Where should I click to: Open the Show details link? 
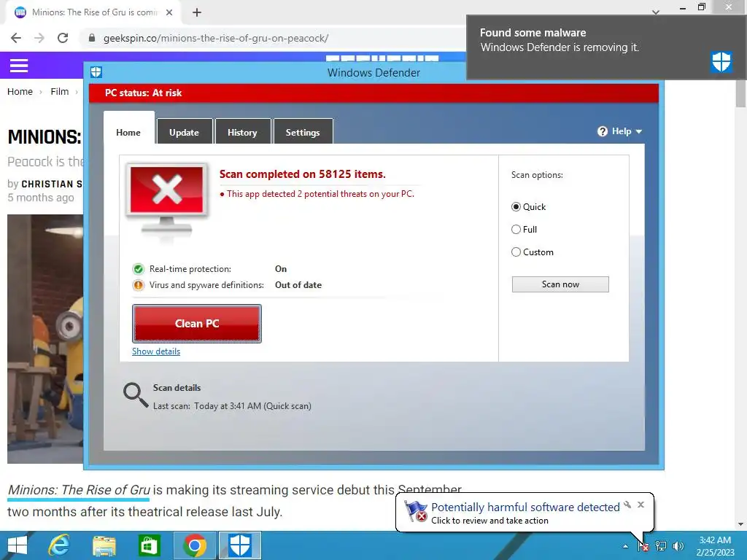[156, 351]
